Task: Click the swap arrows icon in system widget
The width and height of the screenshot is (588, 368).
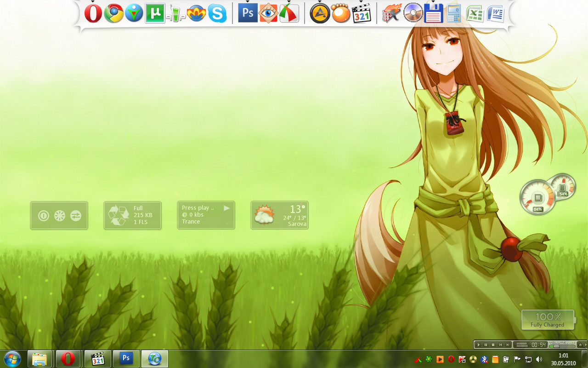Action: pyautogui.click(x=76, y=215)
